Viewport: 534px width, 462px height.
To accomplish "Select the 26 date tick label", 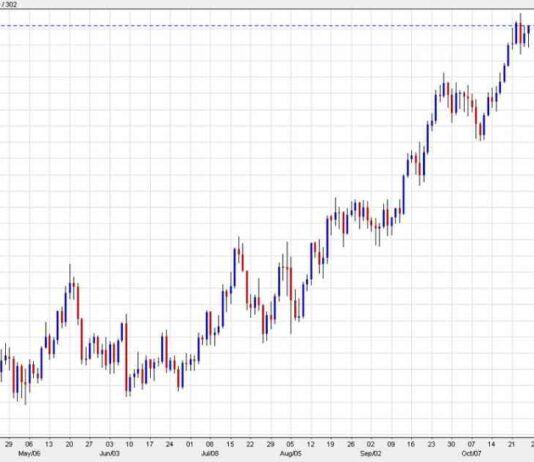I will (x=351, y=444).
